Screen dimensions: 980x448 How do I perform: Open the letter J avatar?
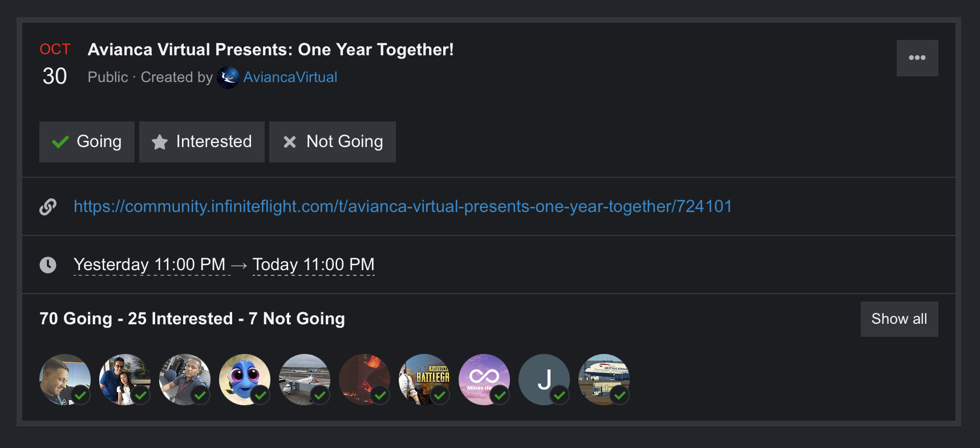[544, 380]
